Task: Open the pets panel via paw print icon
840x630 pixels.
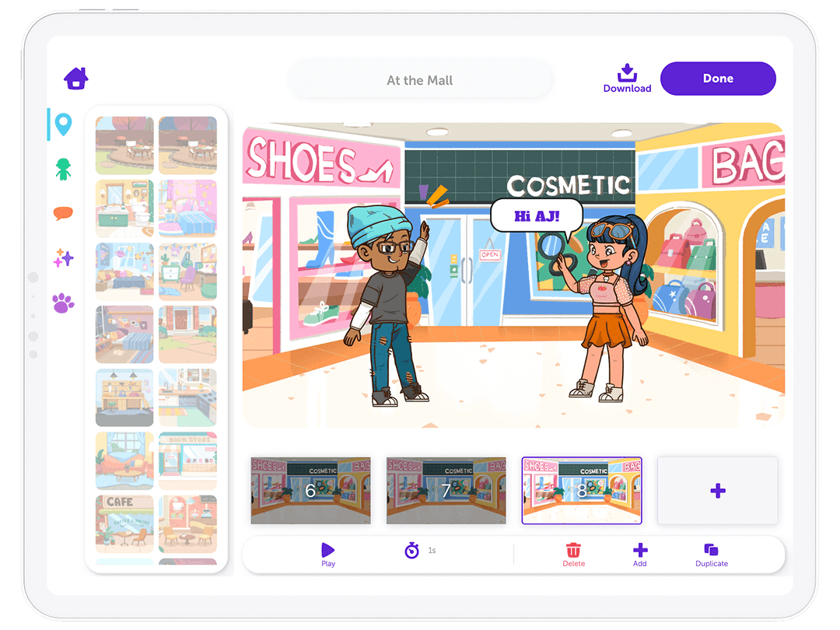Action: [x=63, y=303]
